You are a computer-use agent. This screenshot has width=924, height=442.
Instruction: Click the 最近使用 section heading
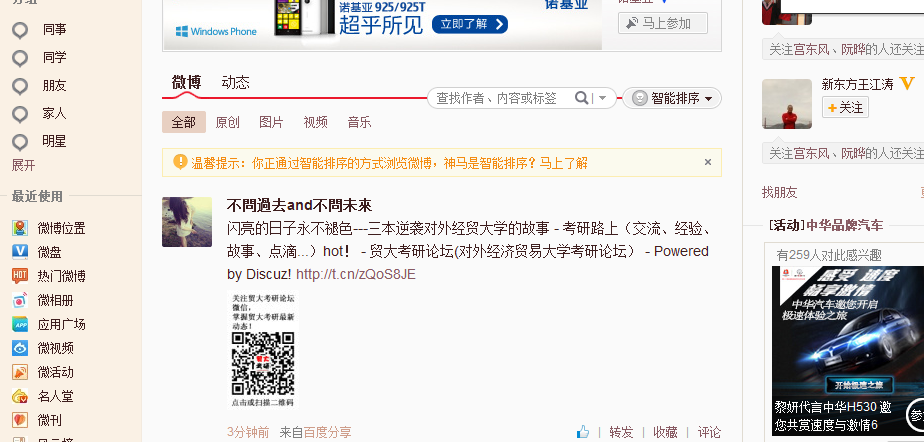(37, 196)
